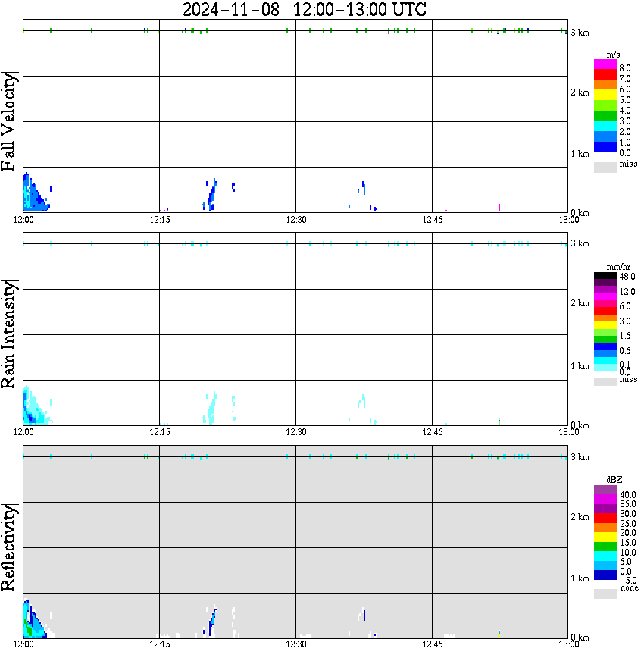Click the black 48.0 mm/hr legend swatch
This screenshot has width=644, height=658.
605,276
